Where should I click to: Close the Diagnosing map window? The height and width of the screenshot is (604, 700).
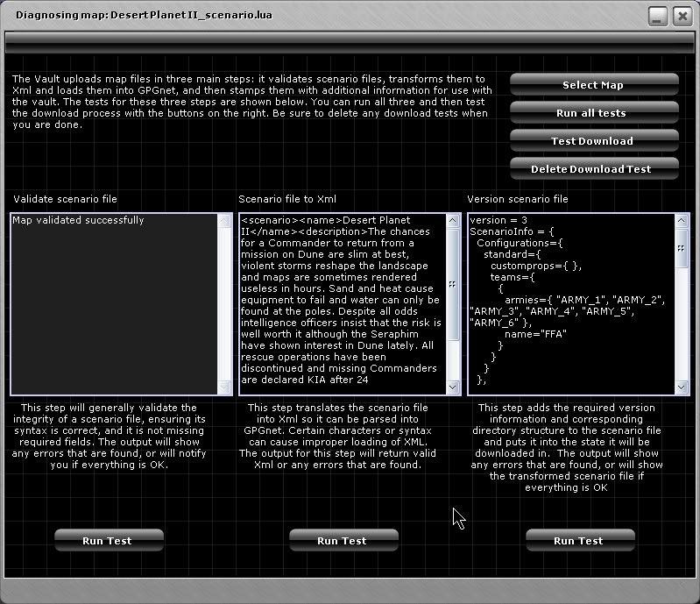tap(682, 16)
